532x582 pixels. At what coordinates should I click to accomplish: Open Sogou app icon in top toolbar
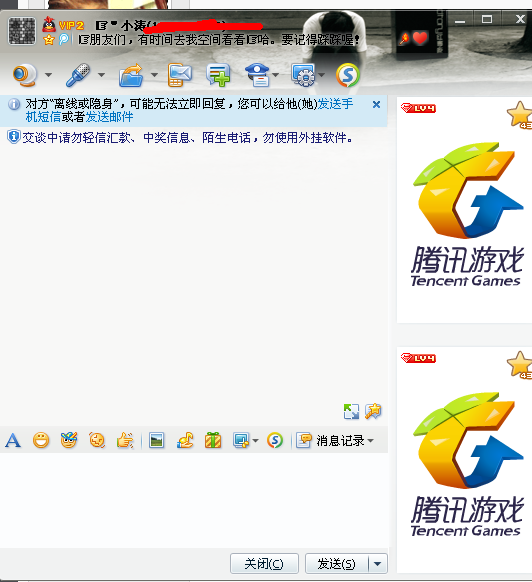click(x=348, y=75)
